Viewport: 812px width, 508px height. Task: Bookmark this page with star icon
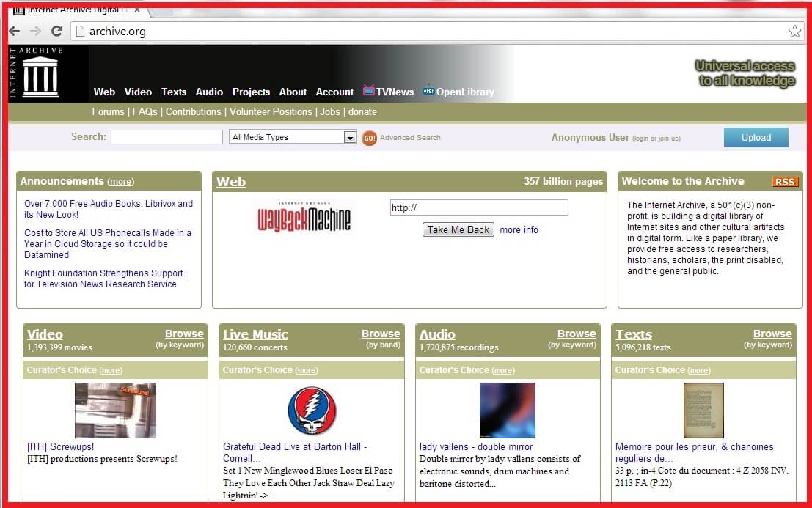[x=794, y=31]
